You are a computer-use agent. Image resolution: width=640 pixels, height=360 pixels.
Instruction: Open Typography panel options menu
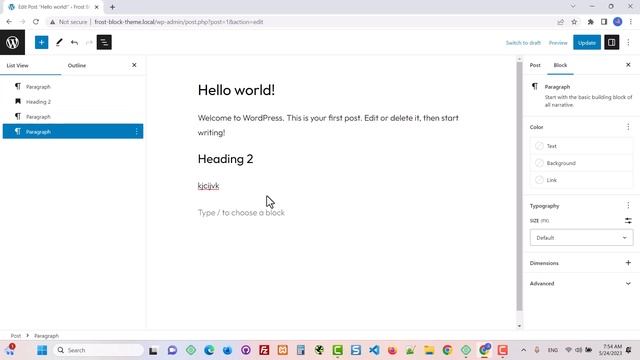[x=628, y=206]
